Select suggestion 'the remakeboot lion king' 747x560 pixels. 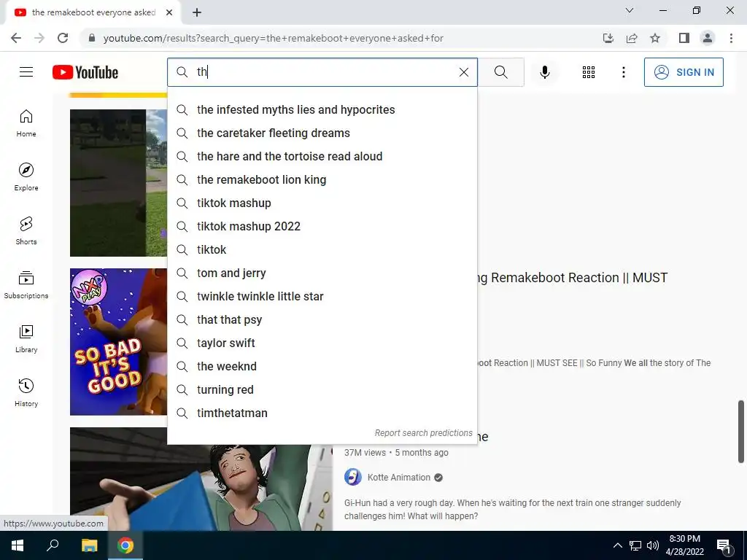322,179
